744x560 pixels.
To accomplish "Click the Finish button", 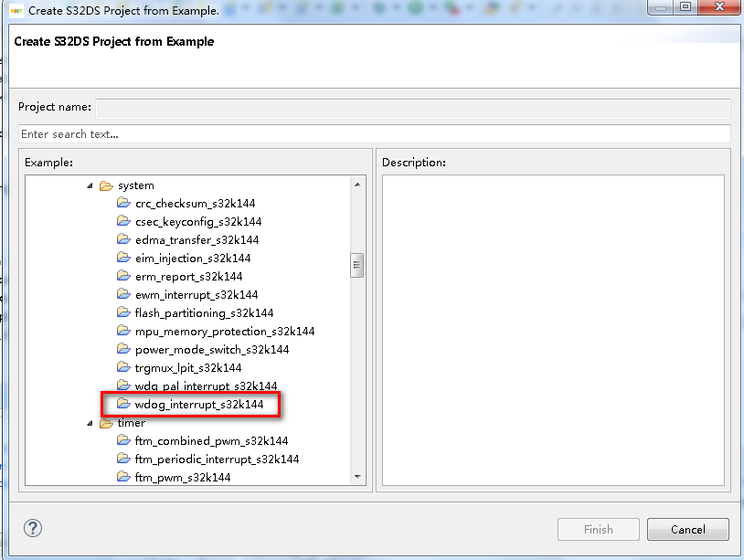I will (x=599, y=529).
